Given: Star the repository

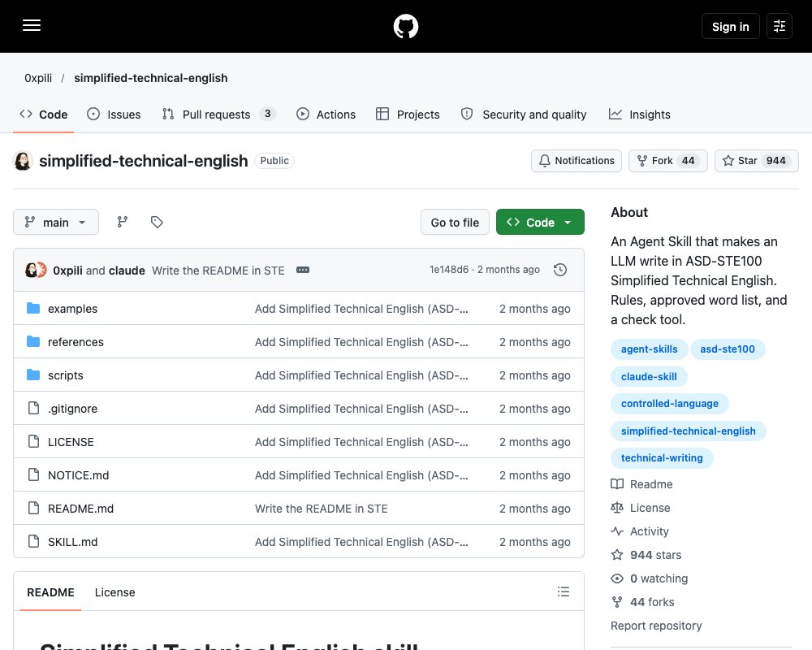Looking at the screenshot, I should (x=757, y=161).
